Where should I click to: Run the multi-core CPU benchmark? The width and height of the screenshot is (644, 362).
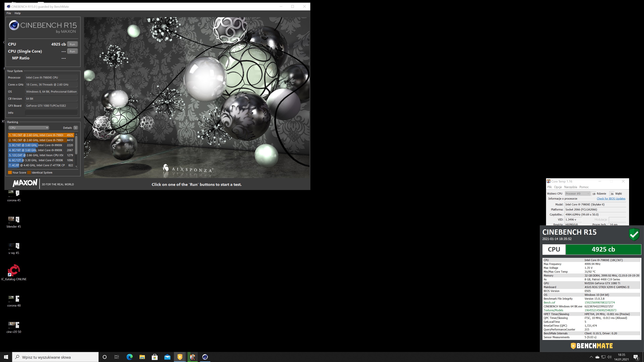click(x=72, y=44)
